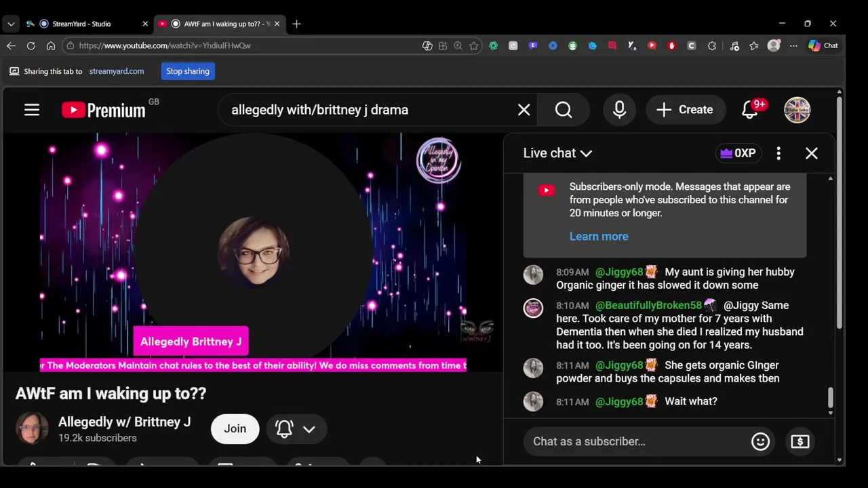Viewport: 868px width, 488px height.
Task: Clear the search query with the X
Action: point(524,110)
